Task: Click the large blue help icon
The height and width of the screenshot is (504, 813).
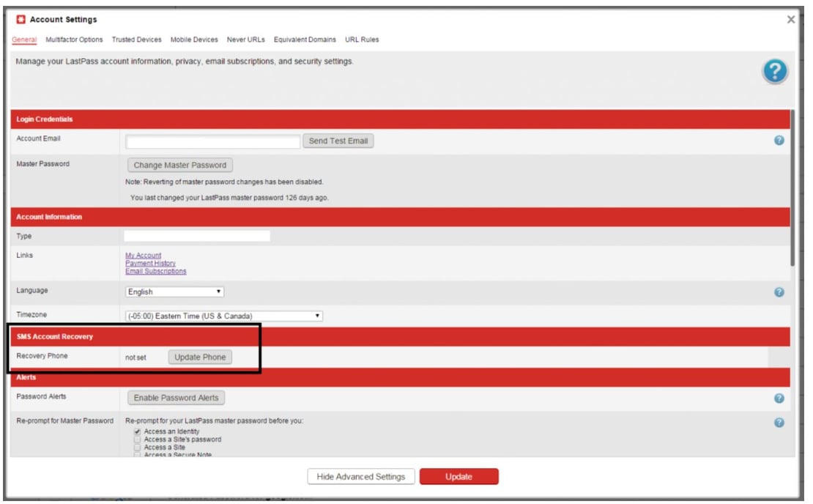Action: (775, 71)
